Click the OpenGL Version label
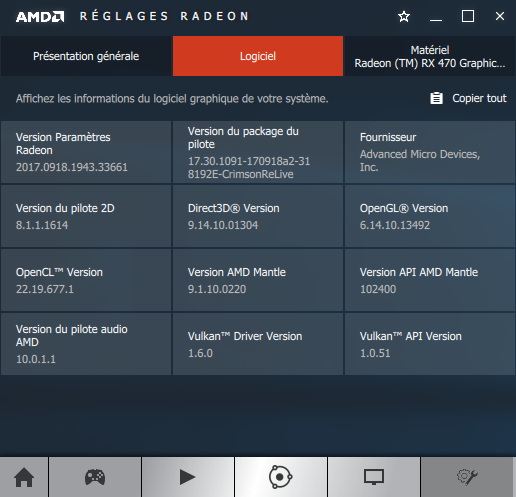Viewport: 516px width, 497px height. tap(404, 208)
